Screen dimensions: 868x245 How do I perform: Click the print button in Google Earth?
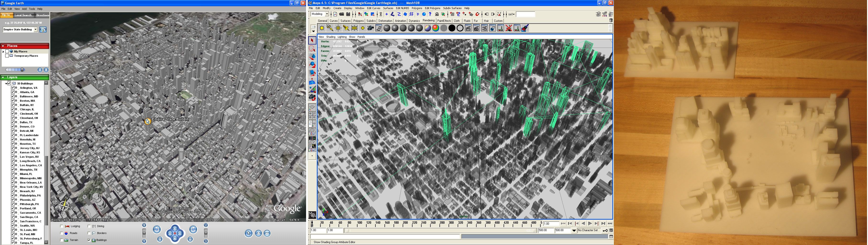pos(258,233)
